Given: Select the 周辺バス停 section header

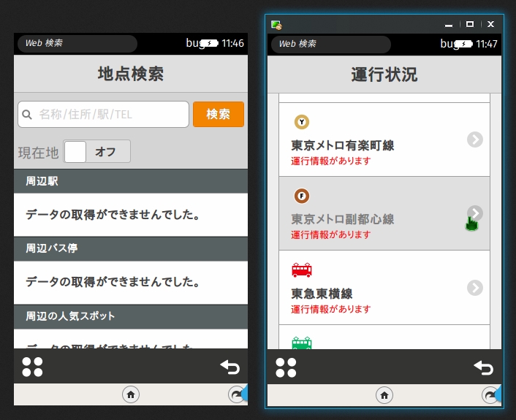Looking at the screenshot, I should [x=131, y=248].
